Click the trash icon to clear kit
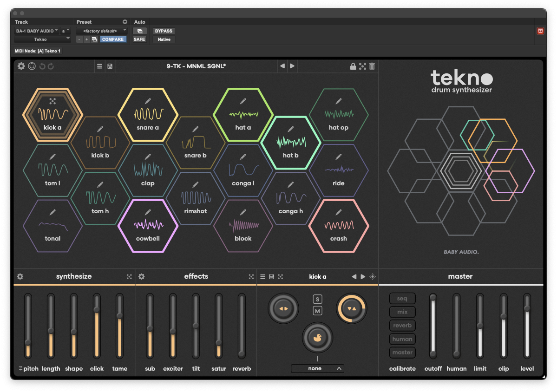 pos(372,66)
